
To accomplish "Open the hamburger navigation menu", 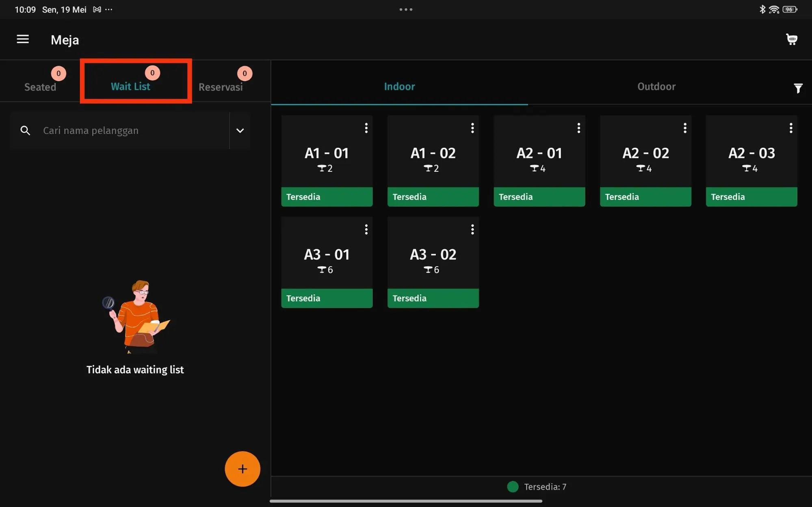I will tap(23, 39).
